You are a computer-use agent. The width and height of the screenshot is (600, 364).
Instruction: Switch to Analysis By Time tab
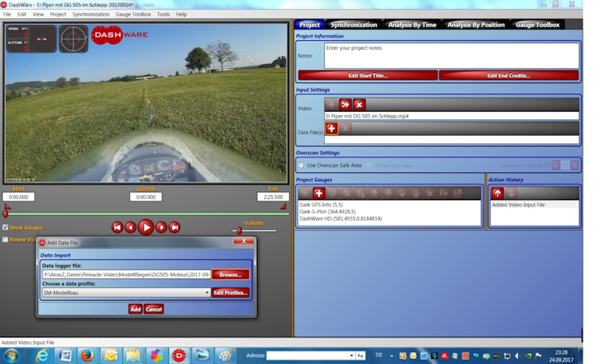[x=412, y=25]
